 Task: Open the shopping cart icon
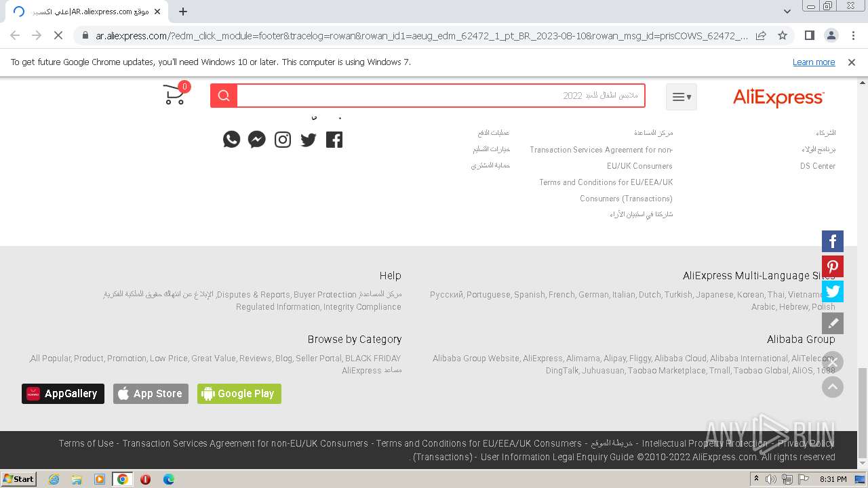click(175, 95)
